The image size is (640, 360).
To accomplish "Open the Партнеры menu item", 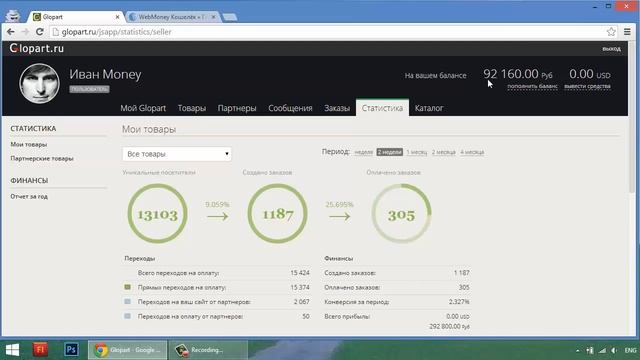I will (237, 108).
